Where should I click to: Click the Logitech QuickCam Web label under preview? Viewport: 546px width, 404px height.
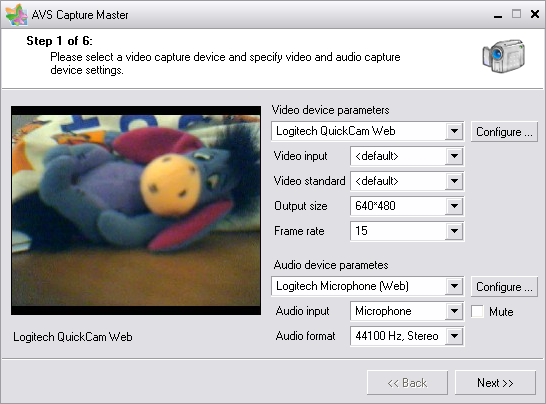coord(73,337)
